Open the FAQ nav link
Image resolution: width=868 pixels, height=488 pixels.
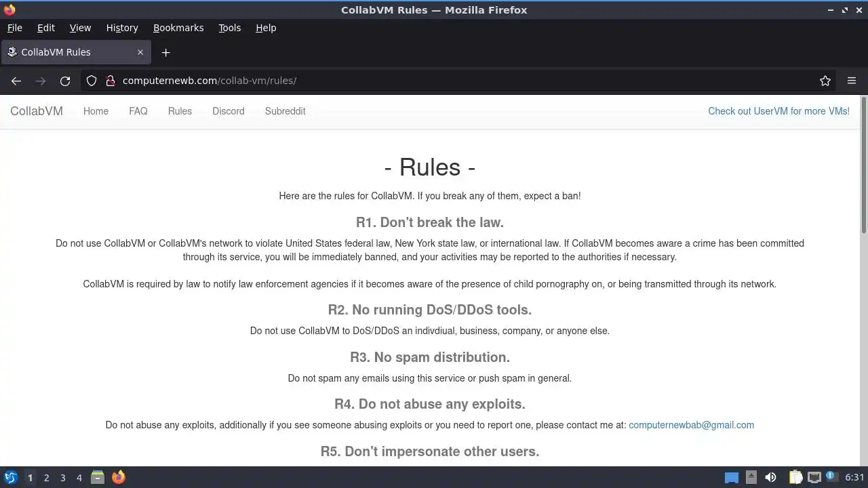138,111
